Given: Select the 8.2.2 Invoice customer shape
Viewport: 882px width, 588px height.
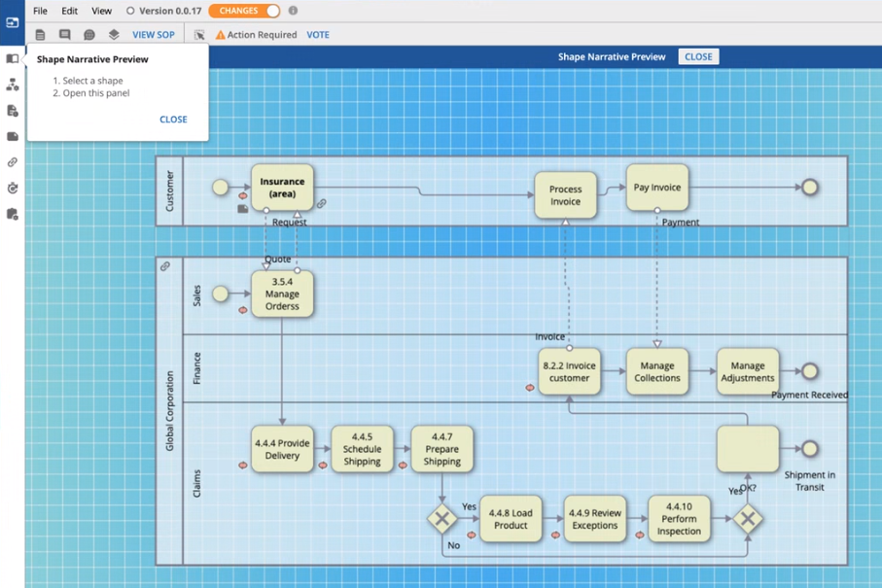Looking at the screenshot, I should pos(569,372).
